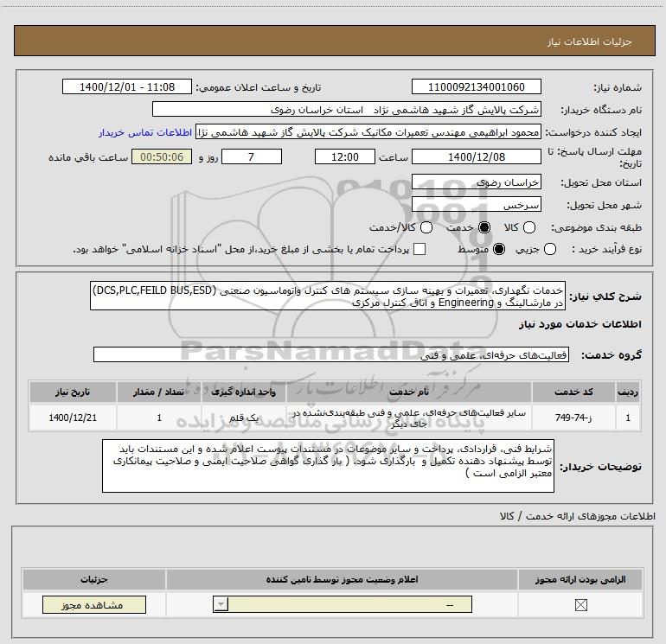
Task: Click the نام خدمت column header
Action: [x=409, y=392]
